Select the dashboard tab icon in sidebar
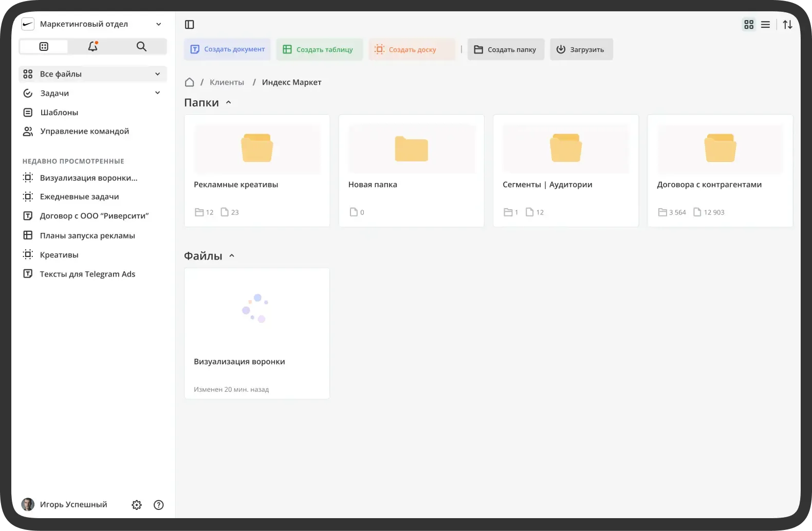 click(44, 47)
